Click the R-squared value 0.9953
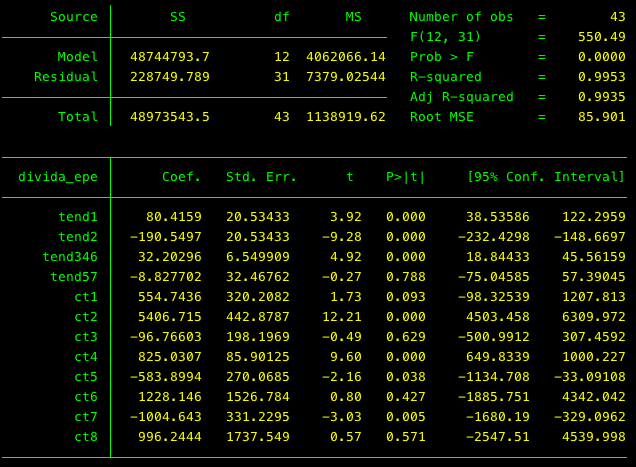The height and width of the screenshot is (467, 636). 601,77
